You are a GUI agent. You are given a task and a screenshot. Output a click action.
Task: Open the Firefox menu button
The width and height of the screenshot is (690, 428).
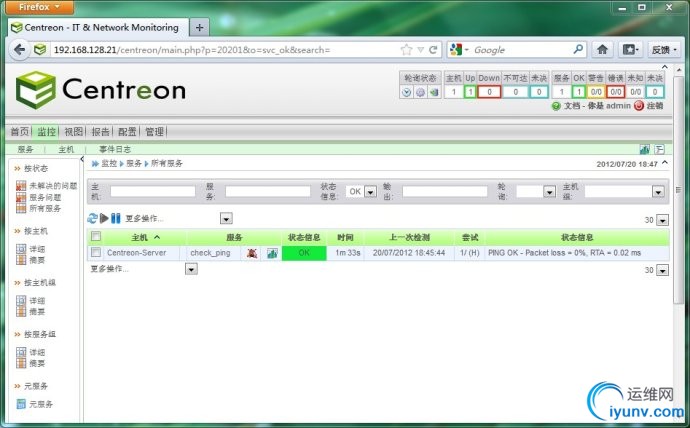pos(39,7)
